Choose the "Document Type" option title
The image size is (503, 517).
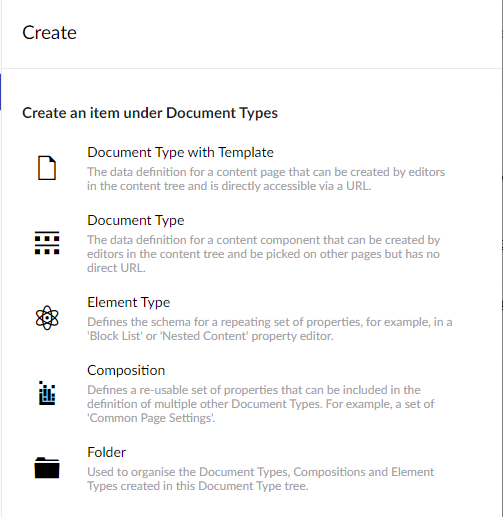point(136,220)
